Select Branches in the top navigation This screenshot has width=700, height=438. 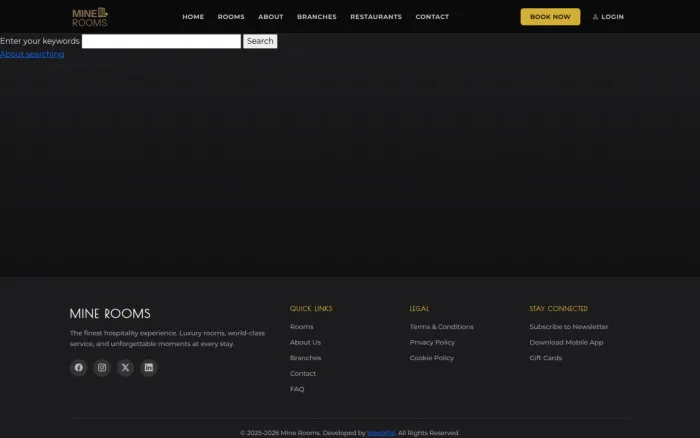point(317,17)
